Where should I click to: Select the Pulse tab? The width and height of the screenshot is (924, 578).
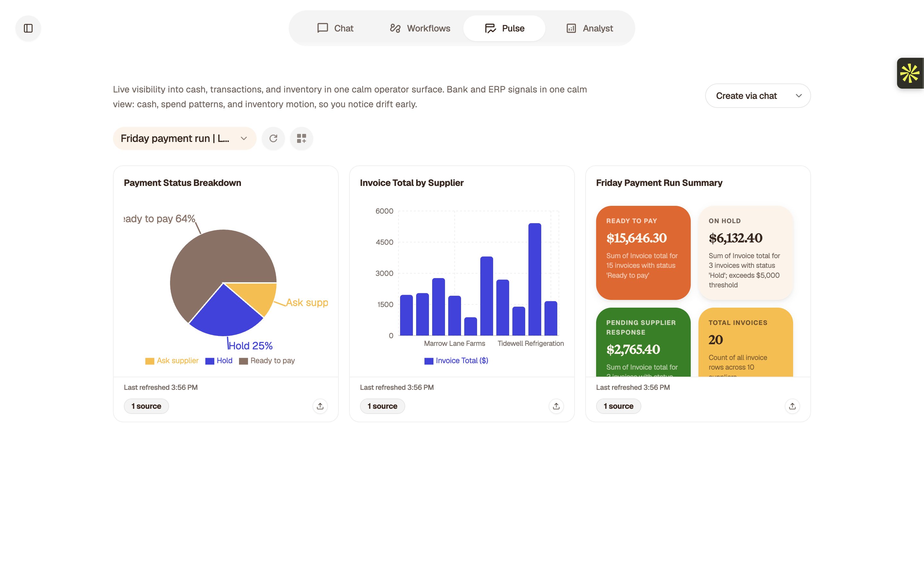[x=504, y=28]
